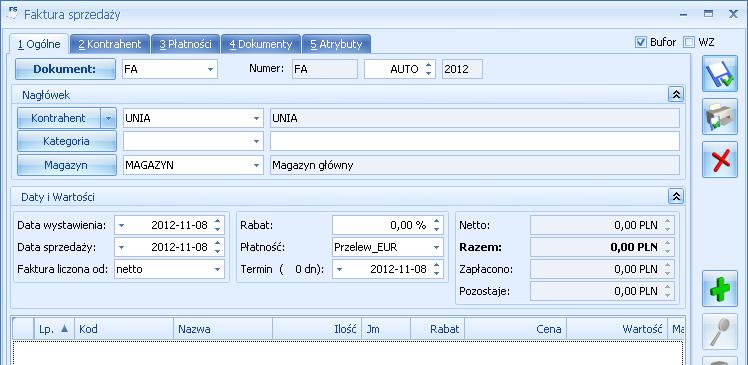Screen dimensions: 748x365
Task: Open the Kontrahent button's arrow menu
Action: tap(108, 118)
